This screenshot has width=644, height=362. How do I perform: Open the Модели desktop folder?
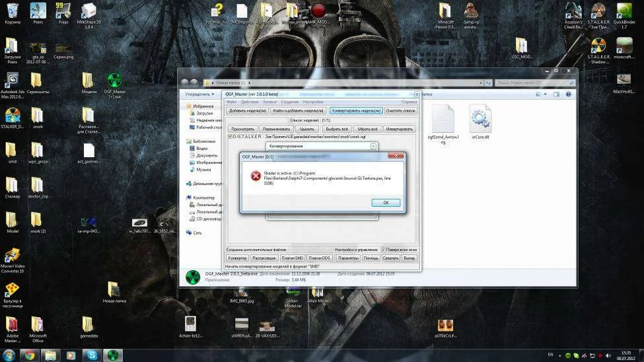(x=89, y=83)
